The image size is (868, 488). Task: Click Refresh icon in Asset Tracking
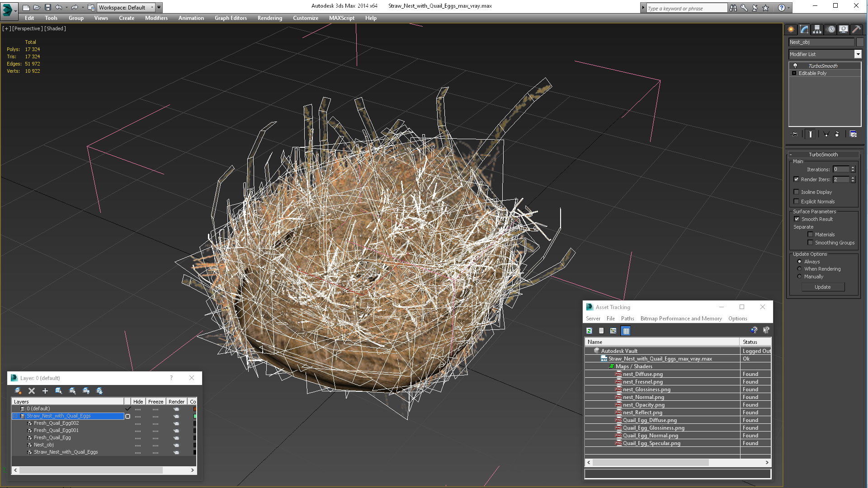[589, 331]
